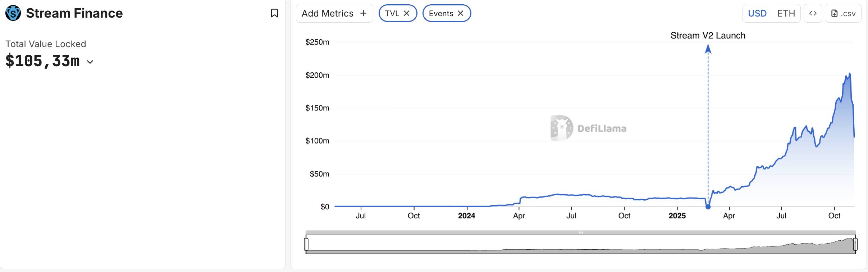Open the embed code icon button

[813, 13]
